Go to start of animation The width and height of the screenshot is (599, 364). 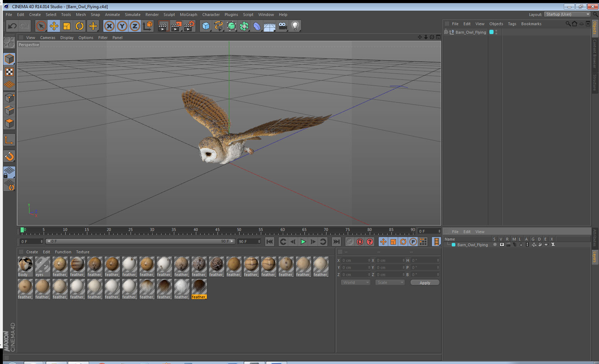click(270, 242)
